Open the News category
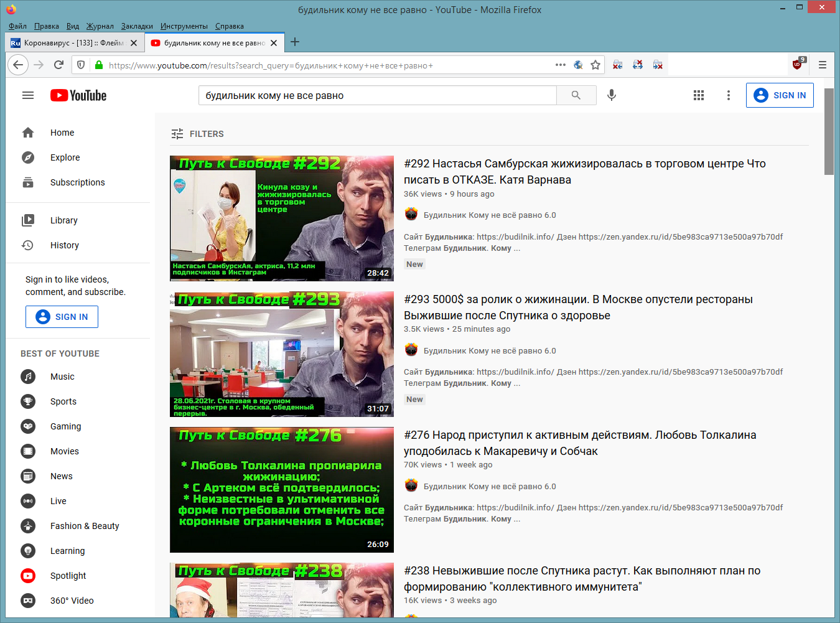 coord(78,476)
